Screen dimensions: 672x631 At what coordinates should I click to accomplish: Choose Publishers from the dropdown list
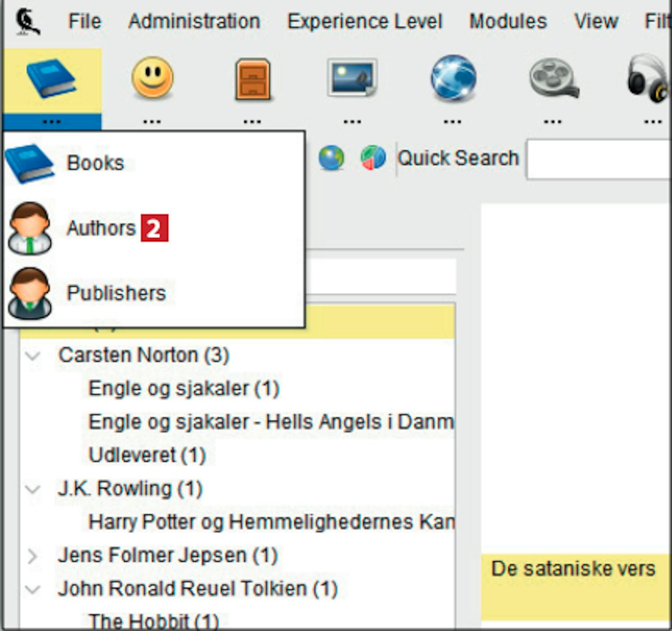(154, 293)
